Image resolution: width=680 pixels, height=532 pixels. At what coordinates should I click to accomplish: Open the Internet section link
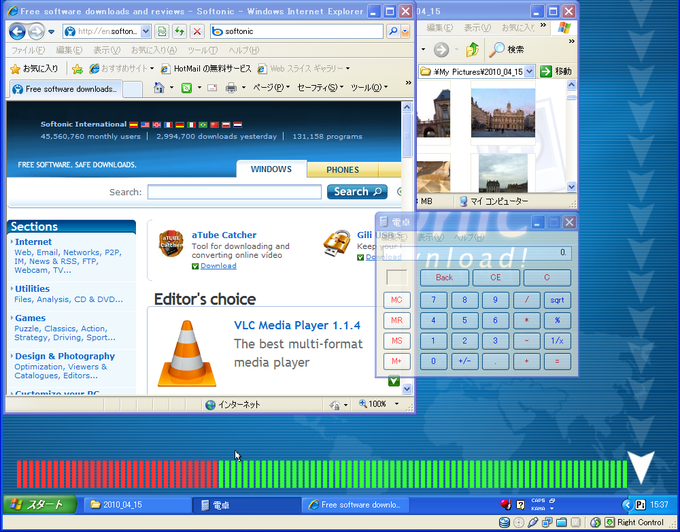coord(33,242)
